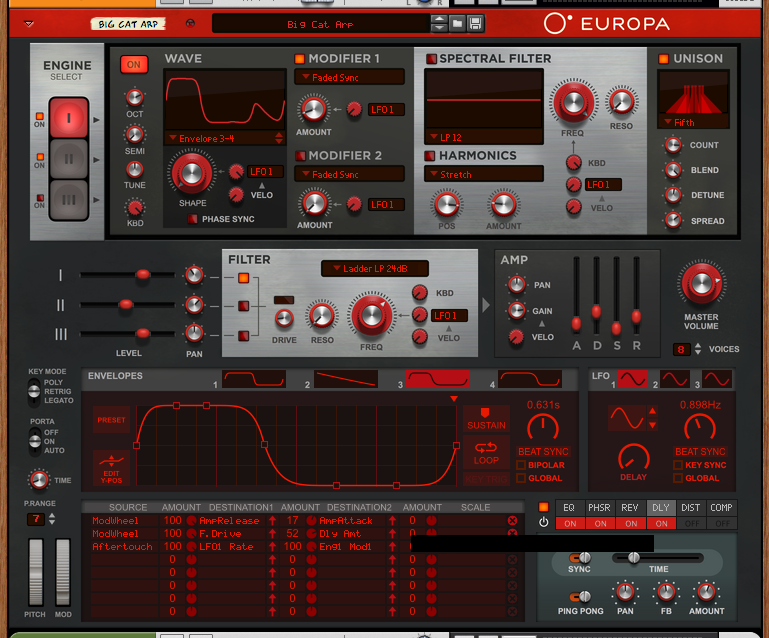Step through patches with preset arrows
The width and height of the screenshot is (769, 638).
tap(439, 24)
